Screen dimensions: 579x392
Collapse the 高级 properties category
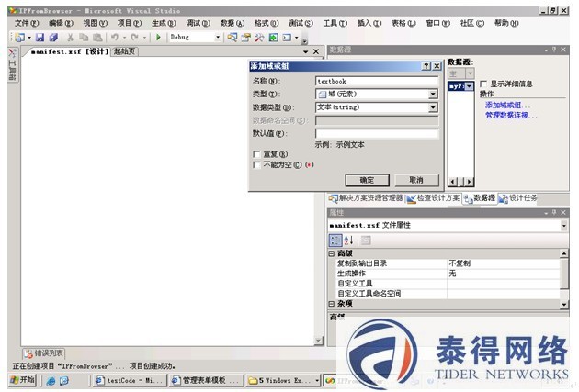coord(332,253)
